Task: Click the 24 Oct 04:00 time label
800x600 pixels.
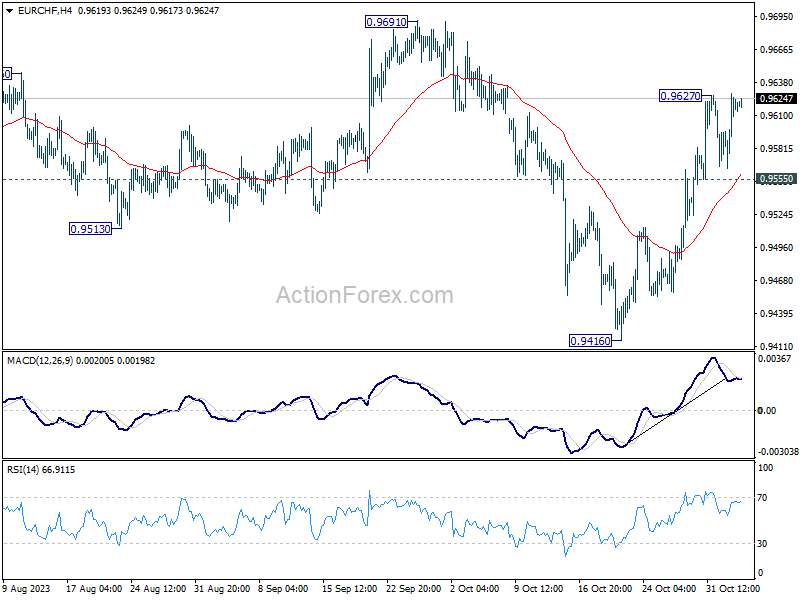Action: pos(669,589)
